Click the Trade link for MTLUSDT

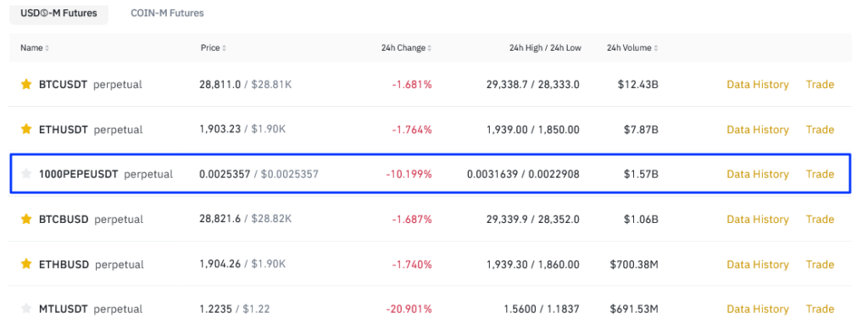pyautogui.click(x=820, y=309)
